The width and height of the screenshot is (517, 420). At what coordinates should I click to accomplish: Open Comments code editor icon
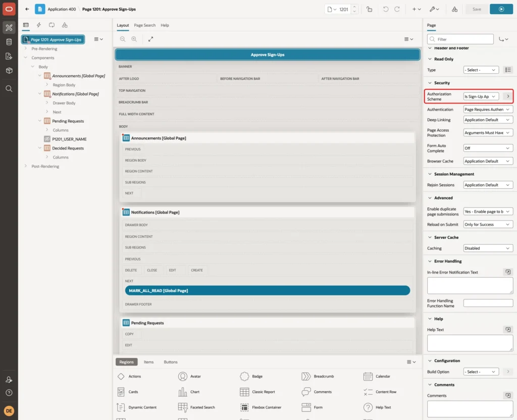(508, 395)
